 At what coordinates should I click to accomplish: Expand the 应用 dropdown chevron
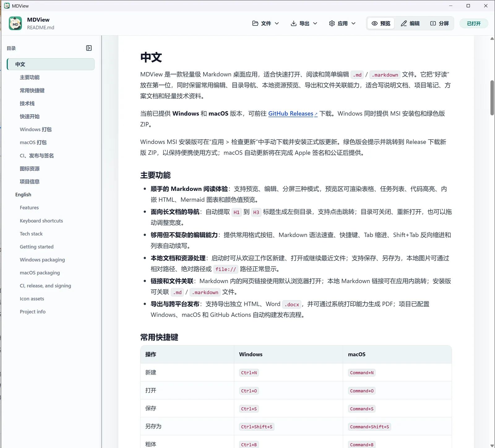(x=354, y=24)
